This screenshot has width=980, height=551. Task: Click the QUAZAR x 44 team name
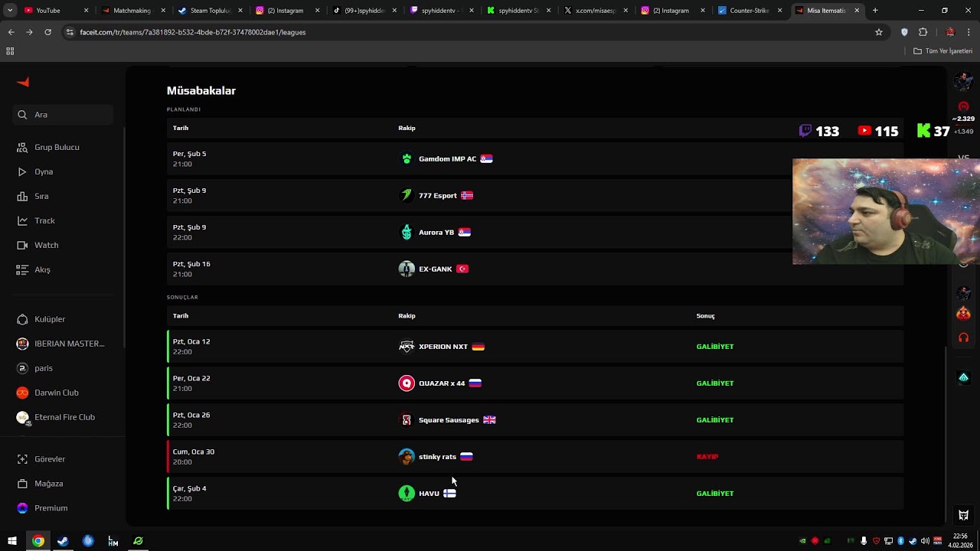442,383
